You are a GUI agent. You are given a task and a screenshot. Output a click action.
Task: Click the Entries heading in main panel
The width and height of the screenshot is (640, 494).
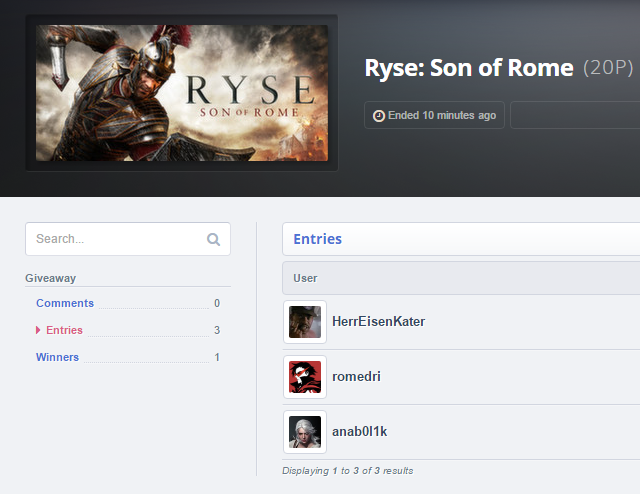[x=318, y=239]
